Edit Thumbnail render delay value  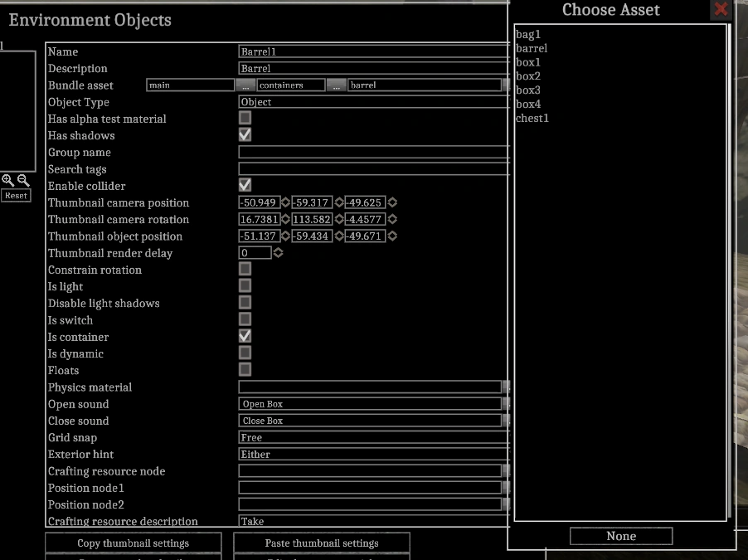click(255, 252)
